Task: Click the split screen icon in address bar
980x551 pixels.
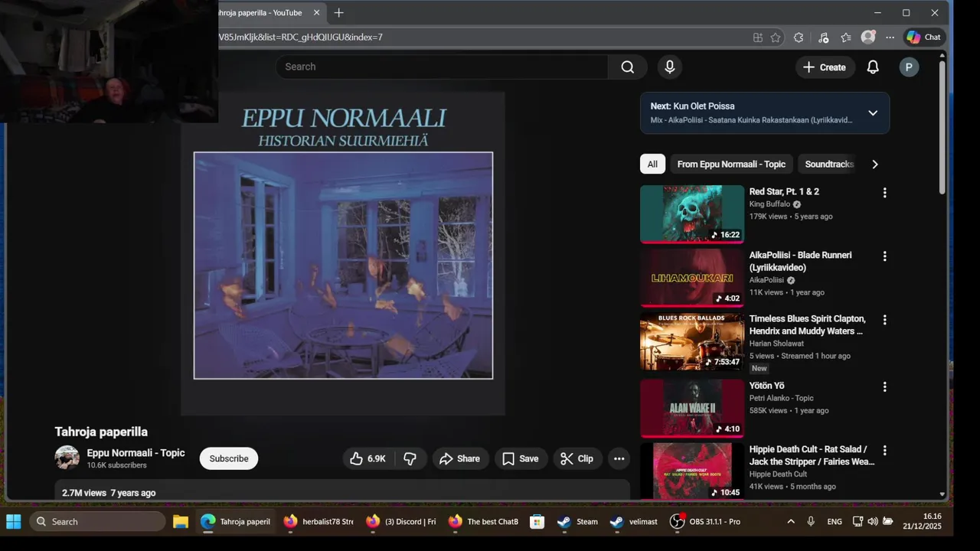Action: click(x=758, y=37)
